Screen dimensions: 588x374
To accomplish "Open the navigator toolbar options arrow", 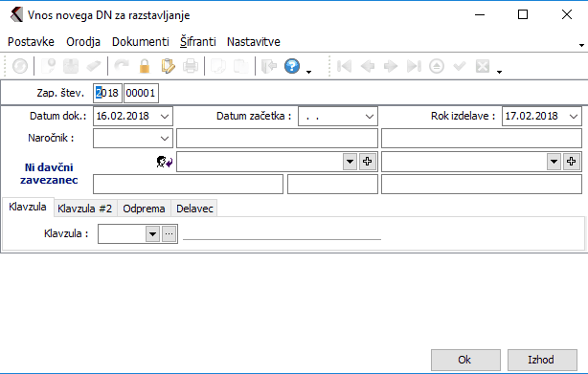I will 499,72.
